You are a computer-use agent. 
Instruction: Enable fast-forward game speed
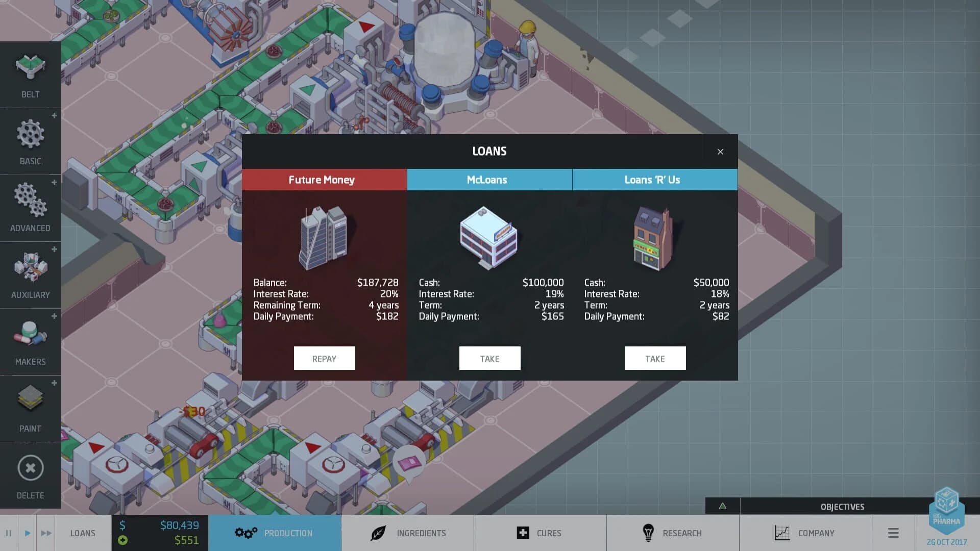coord(46,533)
